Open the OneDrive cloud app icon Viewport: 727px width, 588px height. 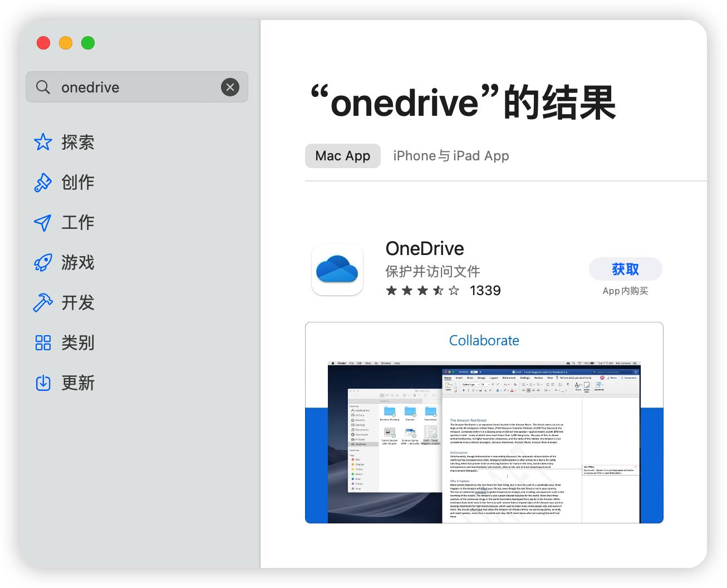click(x=337, y=269)
